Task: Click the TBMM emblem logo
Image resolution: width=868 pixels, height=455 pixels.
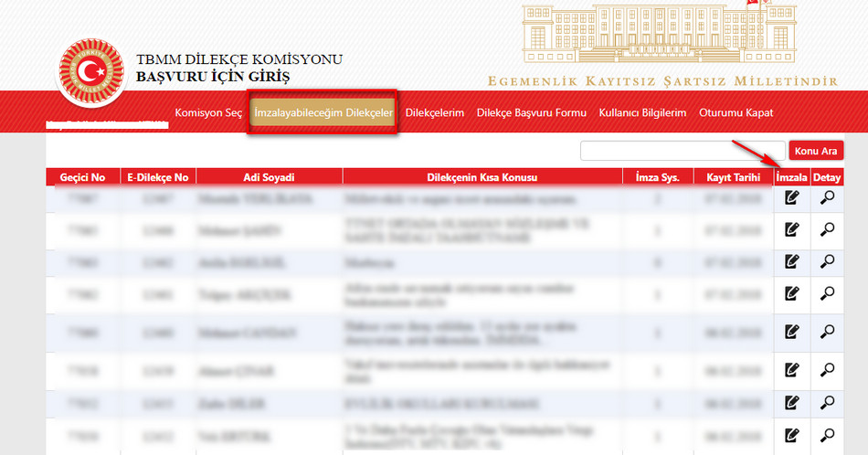Action: pyautogui.click(x=92, y=71)
